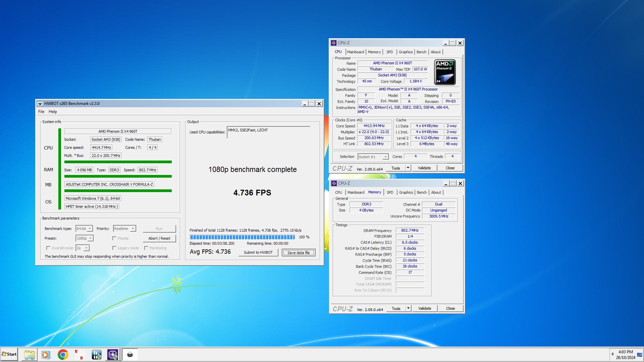Viewport: 644px width, 362px height.
Task: Toggle the Legacy mode checkbox
Action: pos(114,248)
